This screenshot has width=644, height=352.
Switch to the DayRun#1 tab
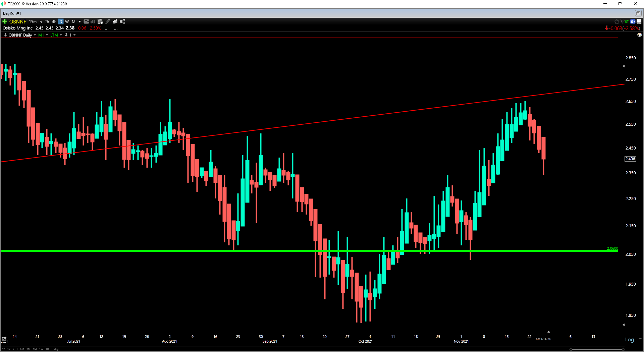click(x=12, y=13)
